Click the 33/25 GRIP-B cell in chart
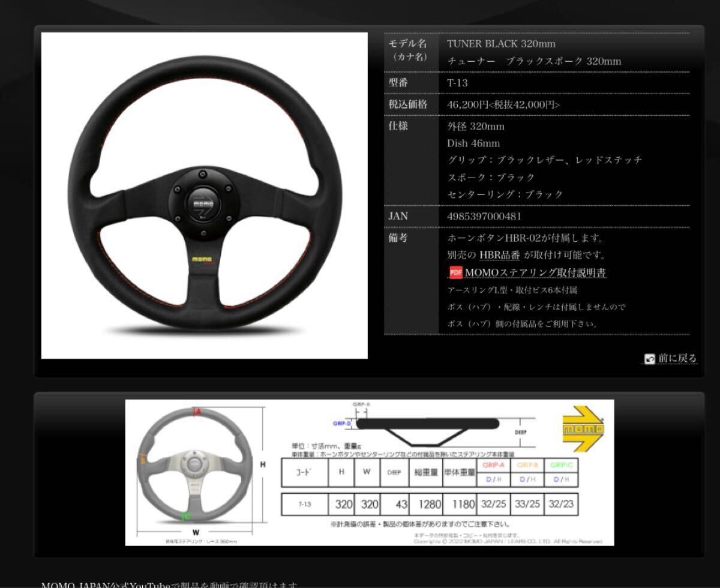Viewport: 720px width, 588px height. [x=527, y=504]
